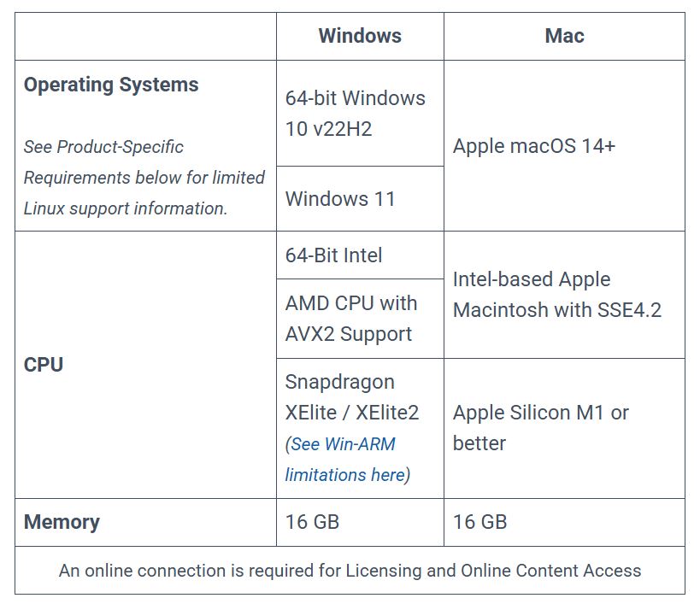
Task: Select the Operating Systems row heading
Action: point(111,85)
